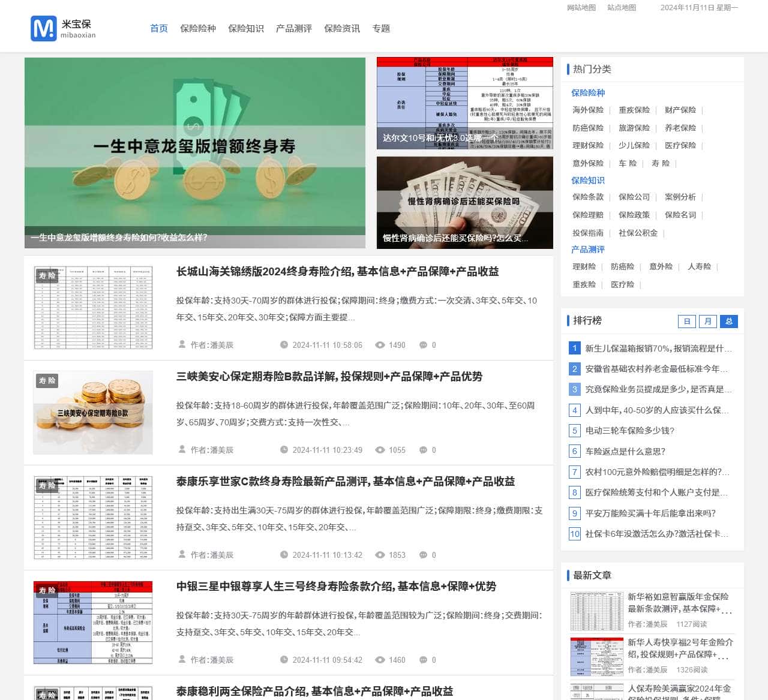Viewport: 768px width, 700px height.
Task: Expand the 保险资讯 navigation menu
Action: click(341, 28)
